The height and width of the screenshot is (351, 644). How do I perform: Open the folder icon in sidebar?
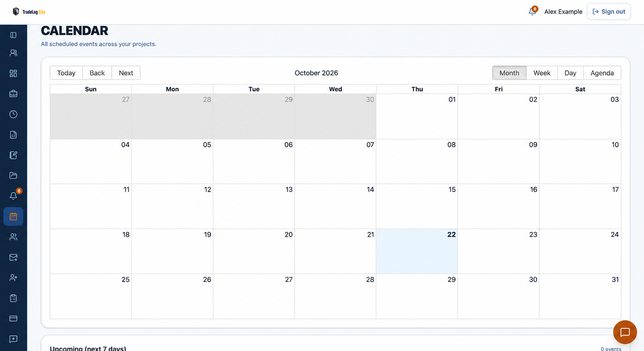click(x=13, y=175)
